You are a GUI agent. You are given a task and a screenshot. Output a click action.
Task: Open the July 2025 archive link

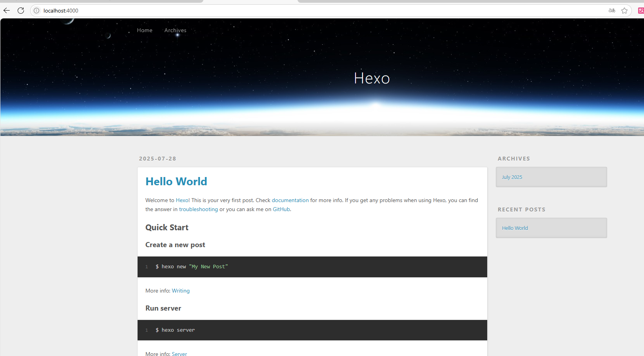coord(512,177)
